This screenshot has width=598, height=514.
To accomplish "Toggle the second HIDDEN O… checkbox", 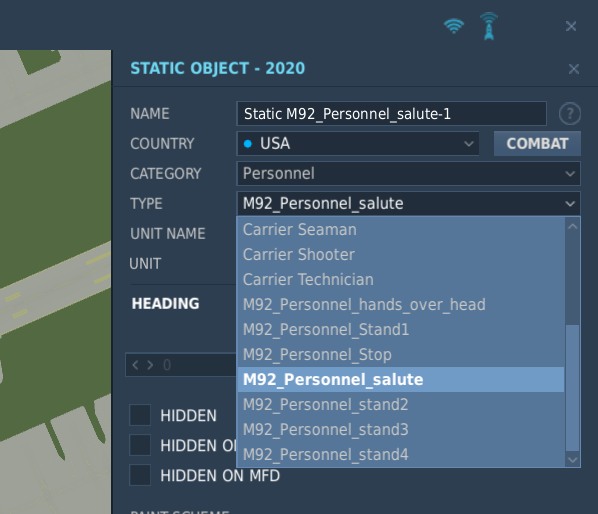I will [140, 445].
